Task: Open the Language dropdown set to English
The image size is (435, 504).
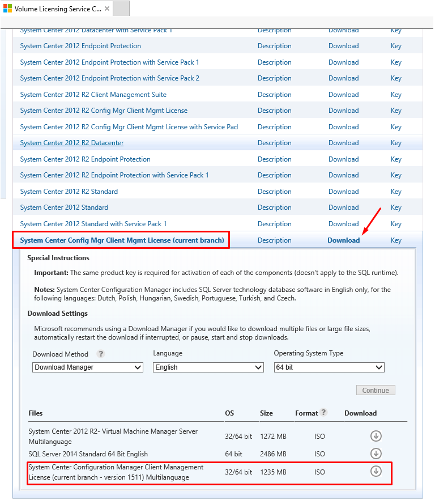Action: (x=208, y=367)
